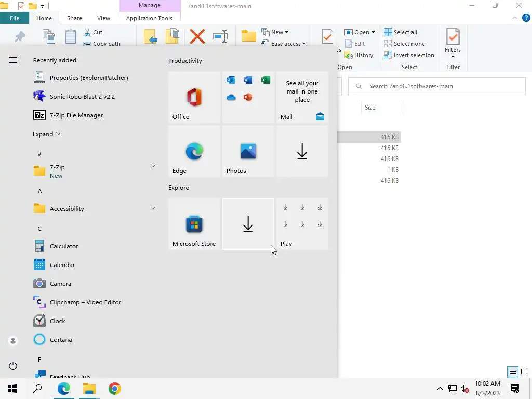Click the History button
The image size is (532, 399).
tap(359, 55)
